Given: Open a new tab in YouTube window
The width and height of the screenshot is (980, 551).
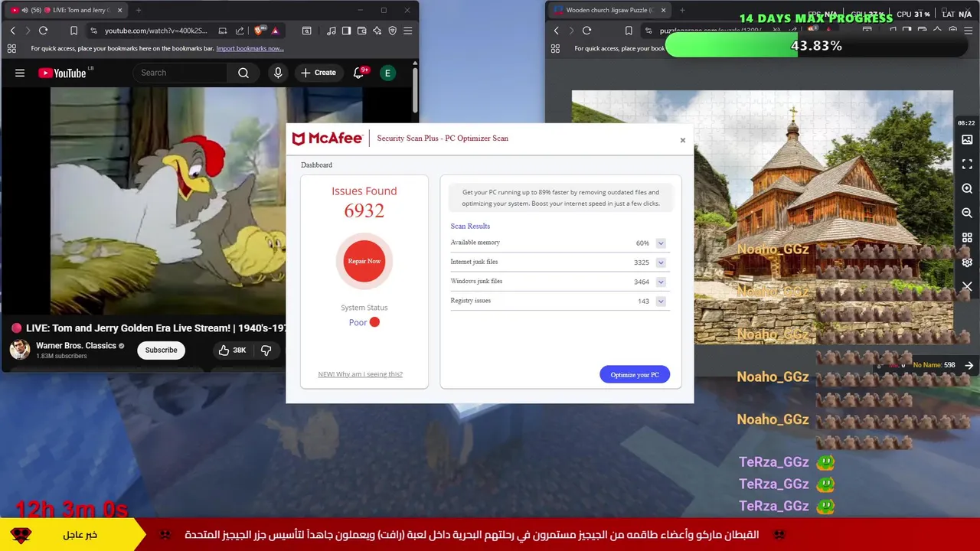Looking at the screenshot, I should [139, 10].
